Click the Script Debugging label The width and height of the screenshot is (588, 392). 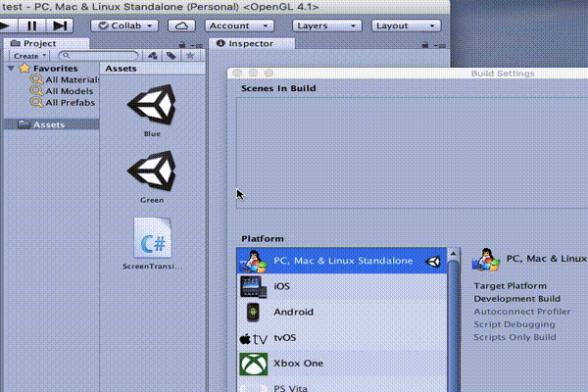(514, 324)
